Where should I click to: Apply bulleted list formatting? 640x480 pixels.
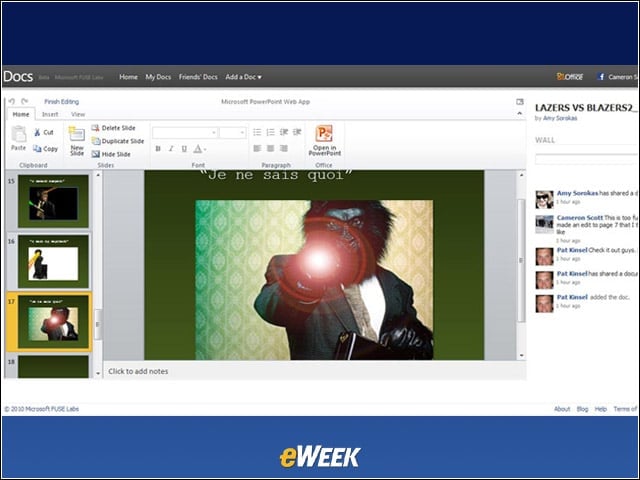click(257, 132)
